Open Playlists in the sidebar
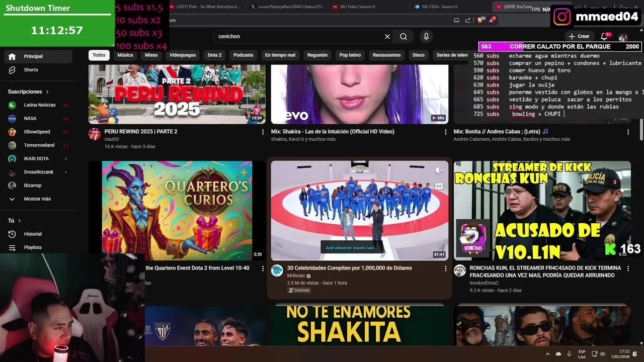The height and width of the screenshot is (362, 644). click(38, 247)
